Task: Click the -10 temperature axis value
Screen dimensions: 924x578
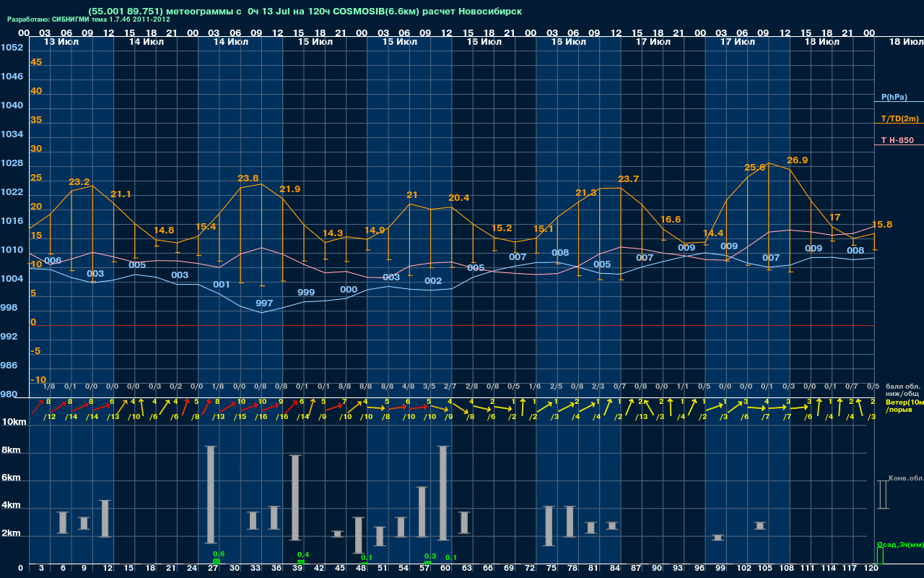Action: click(38, 380)
